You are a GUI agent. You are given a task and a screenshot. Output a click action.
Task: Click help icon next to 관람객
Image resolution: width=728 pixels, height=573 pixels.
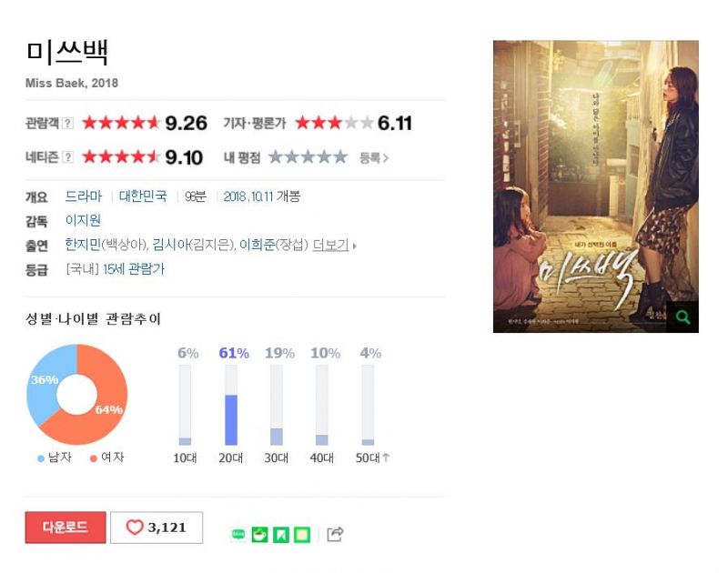[67, 123]
